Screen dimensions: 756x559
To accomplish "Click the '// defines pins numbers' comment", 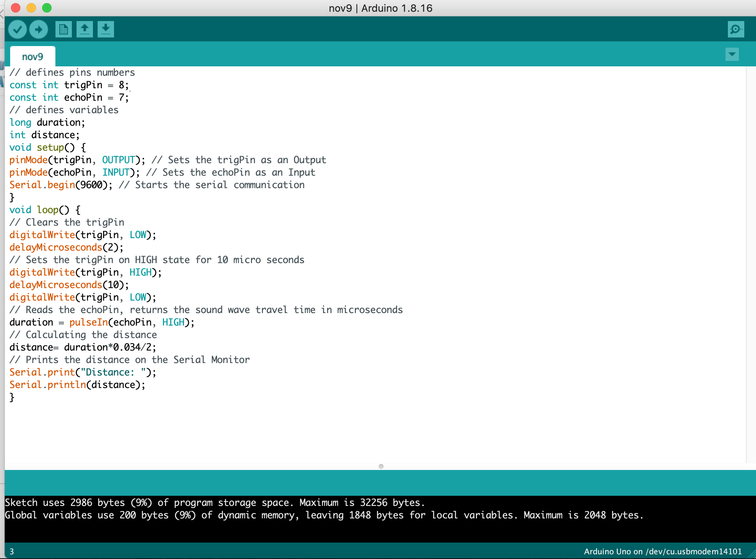I will pyautogui.click(x=72, y=73).
